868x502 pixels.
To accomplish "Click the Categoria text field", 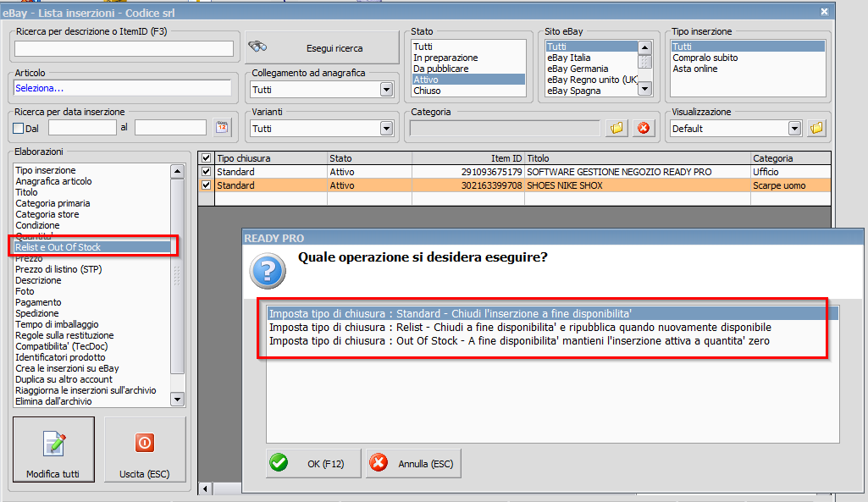I will (x=505, y=129).
